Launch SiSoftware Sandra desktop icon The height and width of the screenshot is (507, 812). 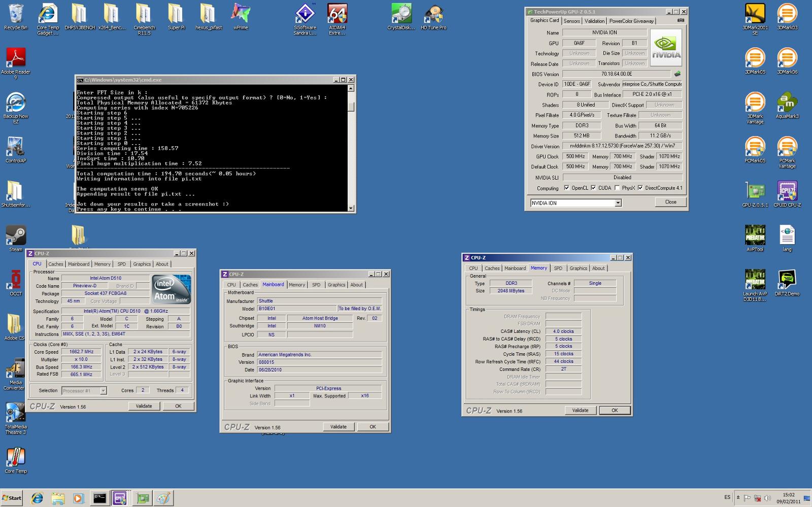(x=305, y=19)
